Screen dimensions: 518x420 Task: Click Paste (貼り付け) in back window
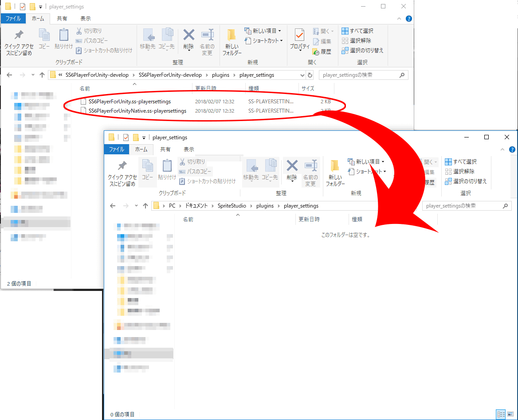tap(63, 39)
